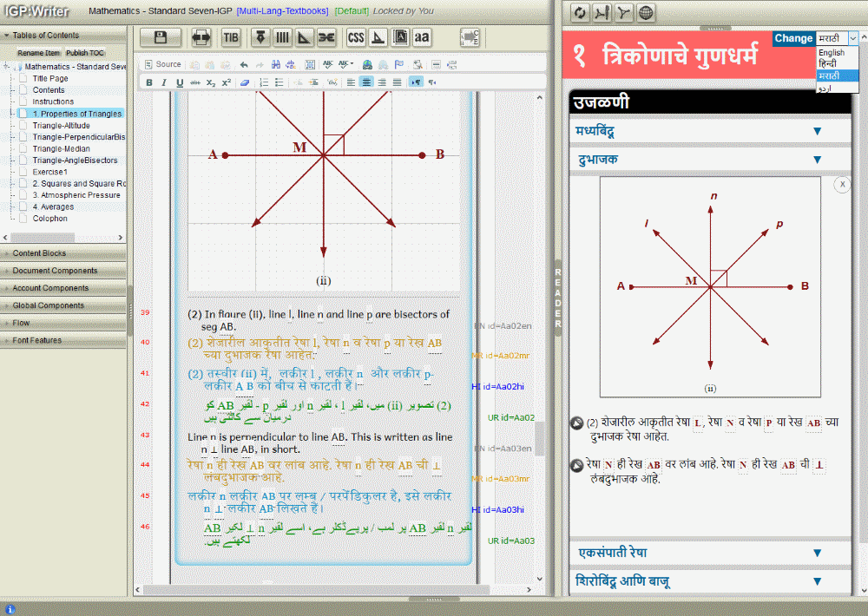
Task: Click the refresh icon in reader toolbar
Action: (580, 12)
